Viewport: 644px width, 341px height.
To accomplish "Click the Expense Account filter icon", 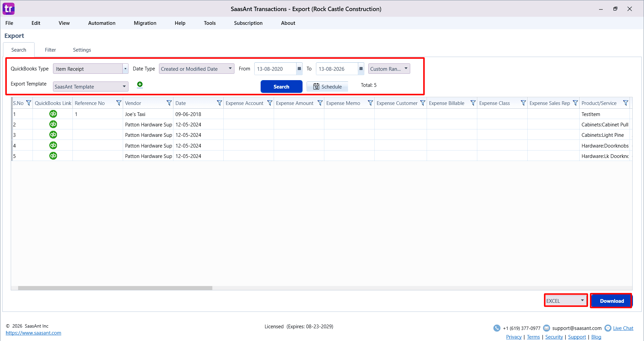I will [x=270, y=103].
